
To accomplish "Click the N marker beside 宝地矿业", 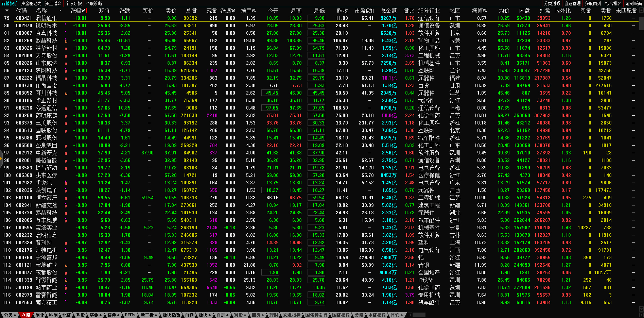I will pos(66,266).
